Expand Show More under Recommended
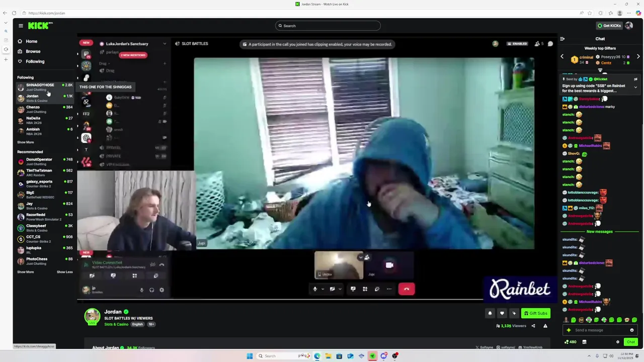This screenshot has height=362, width=644. [x=26, y=272]
